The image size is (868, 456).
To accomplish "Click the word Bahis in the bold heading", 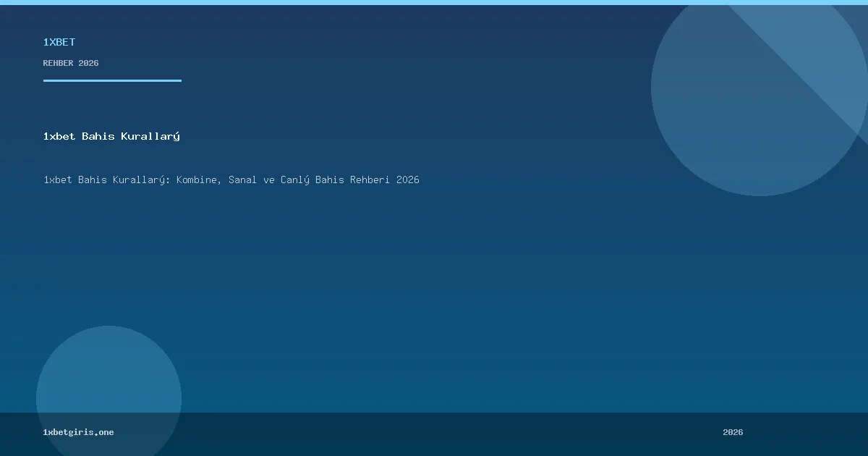I will coord(98,136).
